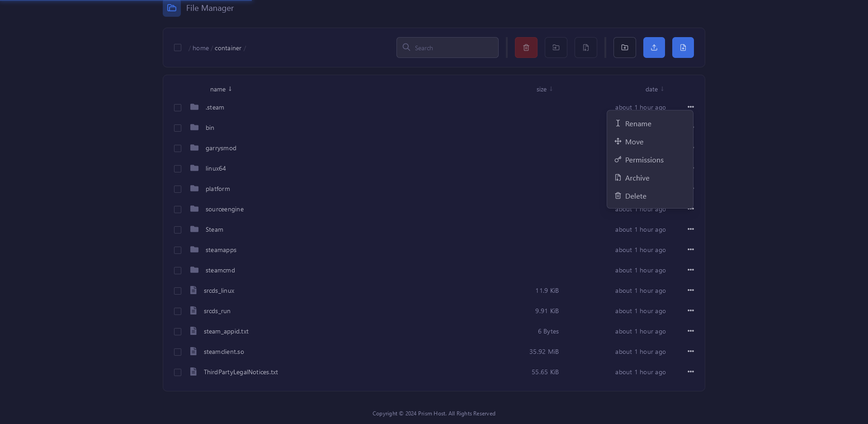Tick the checkbox for the bin folder
This screenshot has width=868, height=424.
[x=178, y=128]
